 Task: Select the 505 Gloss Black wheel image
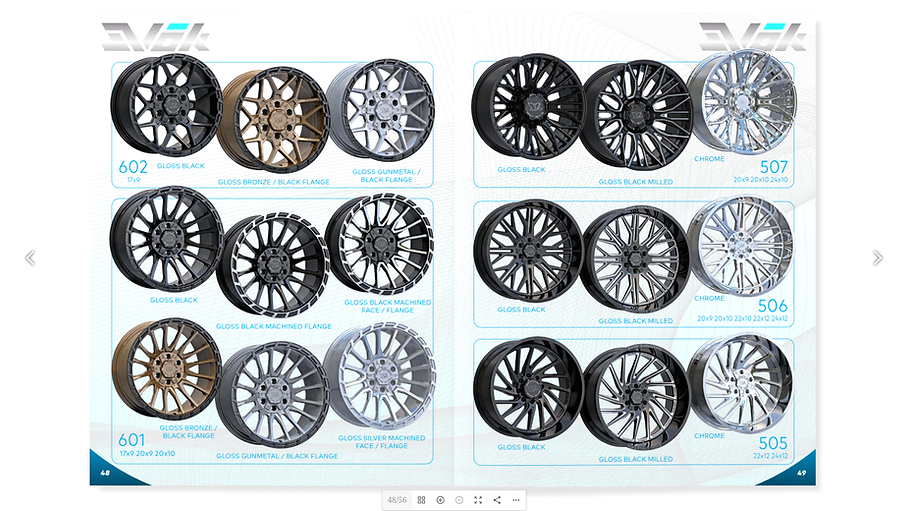point(528,389)
